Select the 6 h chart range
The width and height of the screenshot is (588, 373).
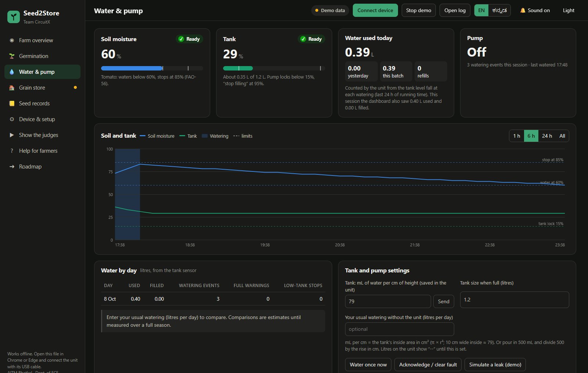(531, 136)
